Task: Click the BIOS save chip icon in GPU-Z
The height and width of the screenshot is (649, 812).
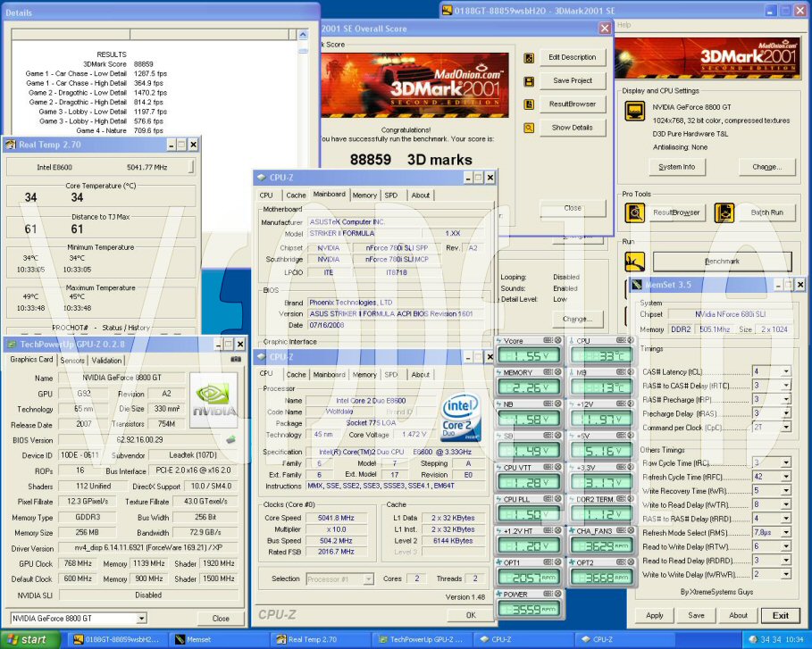Action: coord(231,439)
